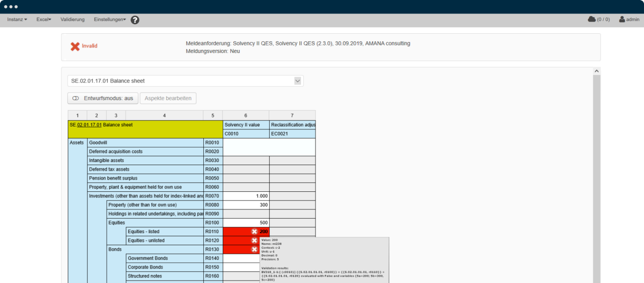Image resolution: width=644 pixels, height=283 pixels.
Task: Open the Instanz dropdown menu
Action: pyautogui.click(x=17, y=20)
